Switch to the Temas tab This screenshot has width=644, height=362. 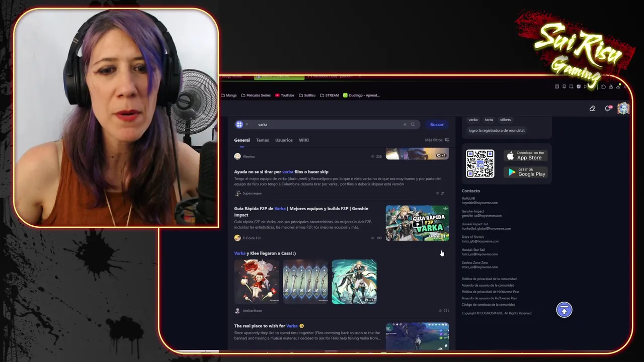click(x=262, y=140)
